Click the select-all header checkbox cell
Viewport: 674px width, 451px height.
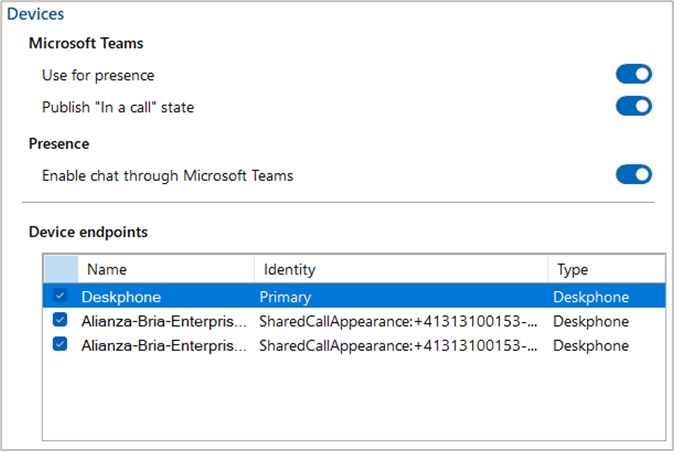(x=61, y=269)
